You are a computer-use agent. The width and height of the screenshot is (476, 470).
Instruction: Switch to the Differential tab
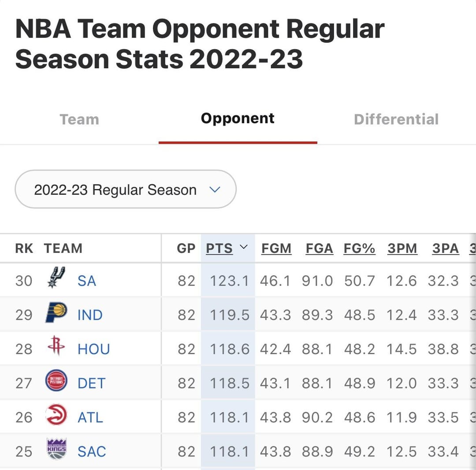pos(396,119)
